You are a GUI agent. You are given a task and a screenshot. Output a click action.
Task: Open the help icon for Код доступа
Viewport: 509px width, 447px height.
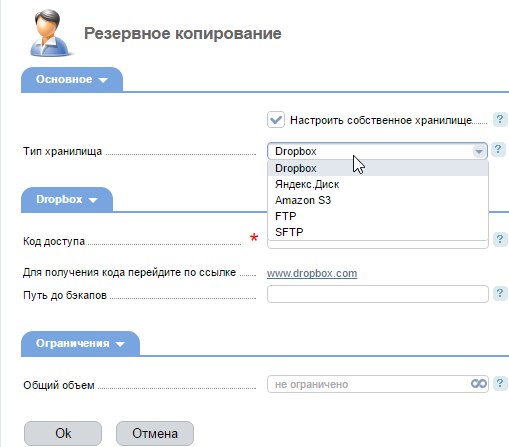(x=500, y=239)
